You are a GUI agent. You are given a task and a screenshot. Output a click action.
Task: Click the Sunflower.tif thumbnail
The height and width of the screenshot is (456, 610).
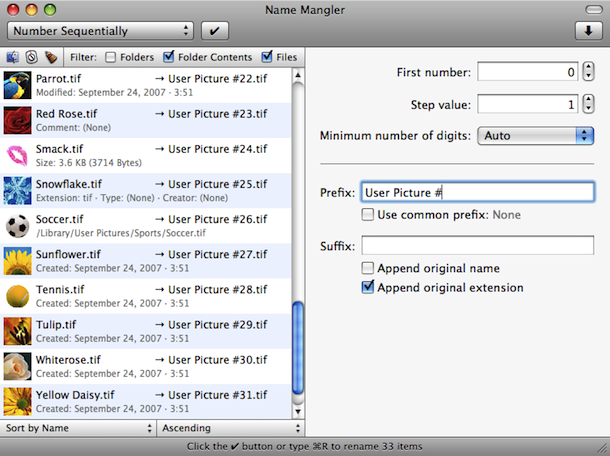[x=18, y=261]
